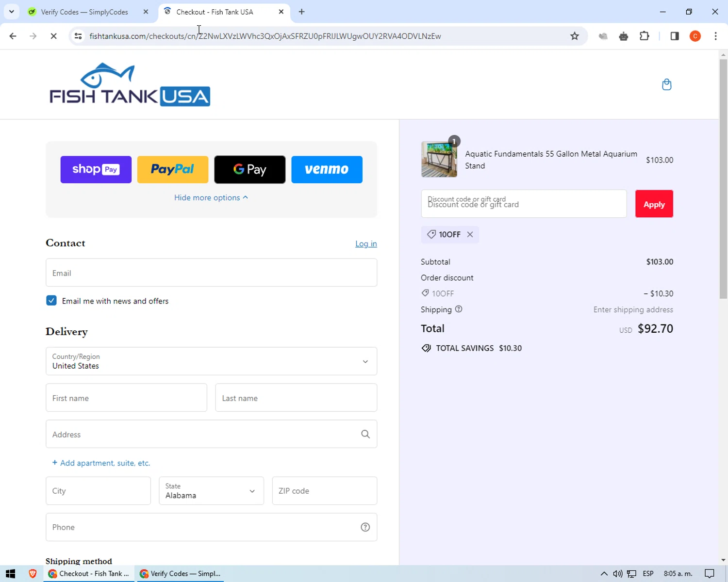Pay with PayPal

173,169
